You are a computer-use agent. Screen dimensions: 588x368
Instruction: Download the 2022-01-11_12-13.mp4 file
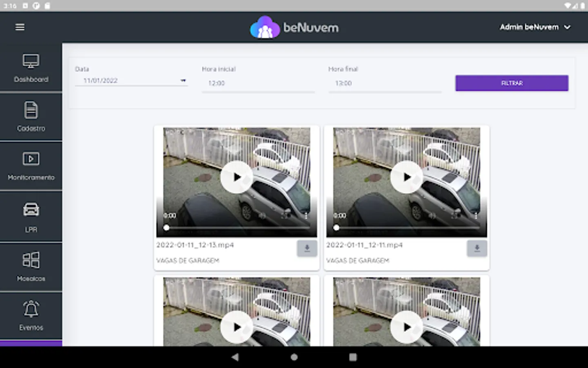pos(307,248)
